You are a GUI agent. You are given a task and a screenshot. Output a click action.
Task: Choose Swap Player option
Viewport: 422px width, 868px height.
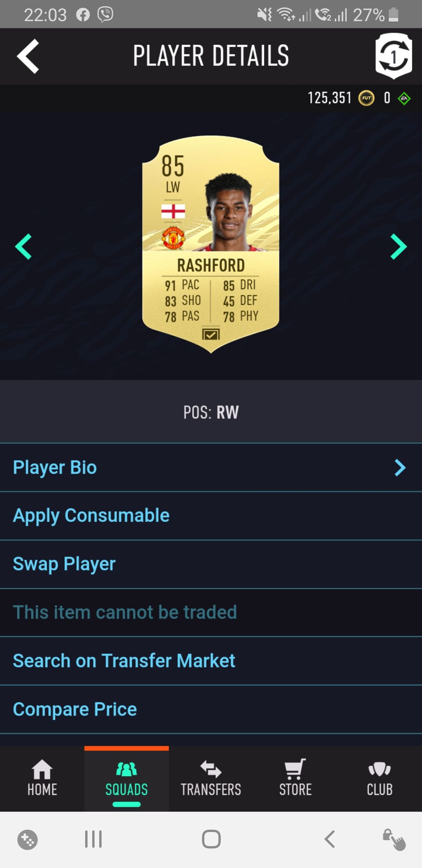[x=211, y=564]
